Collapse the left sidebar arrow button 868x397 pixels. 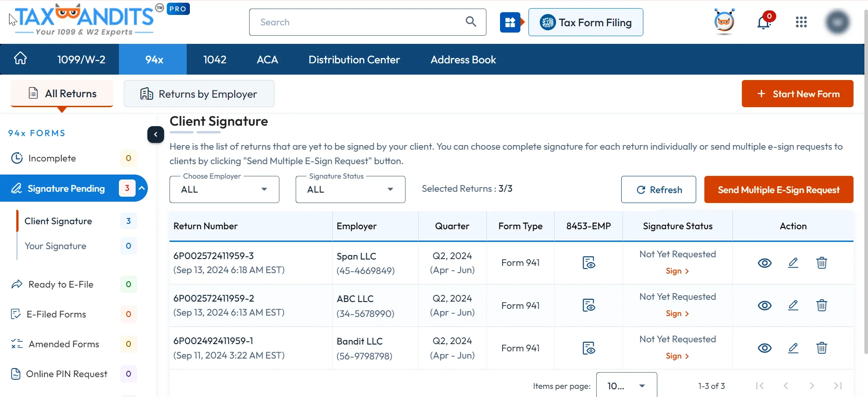click(156, 134)
